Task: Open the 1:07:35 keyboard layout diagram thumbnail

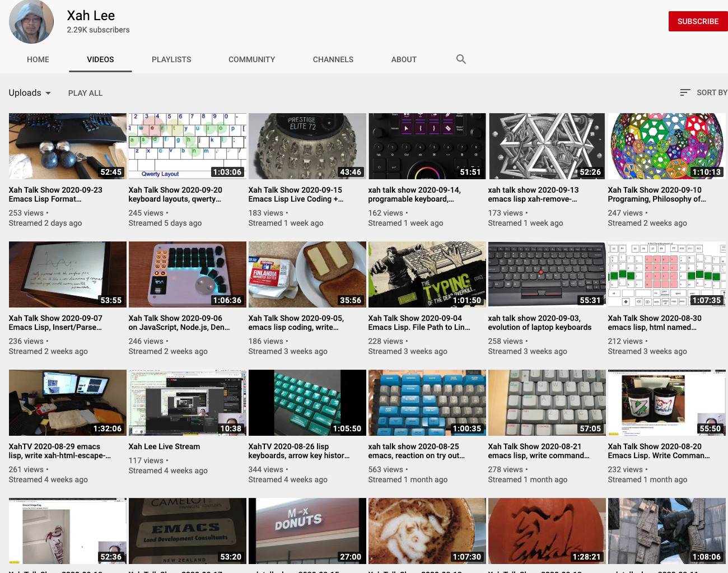Action: point(667,274)
